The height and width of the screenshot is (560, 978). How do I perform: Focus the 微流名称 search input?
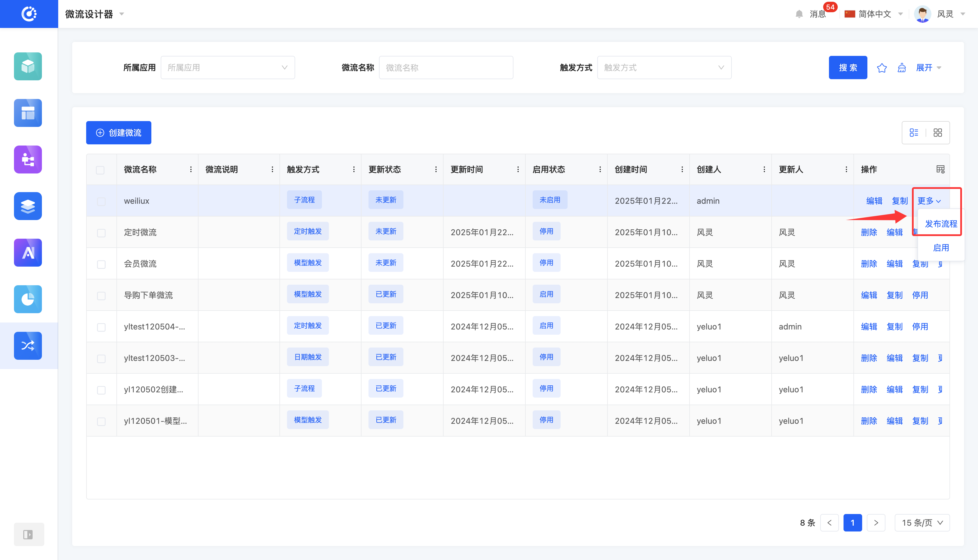click(x=446, y=68)
